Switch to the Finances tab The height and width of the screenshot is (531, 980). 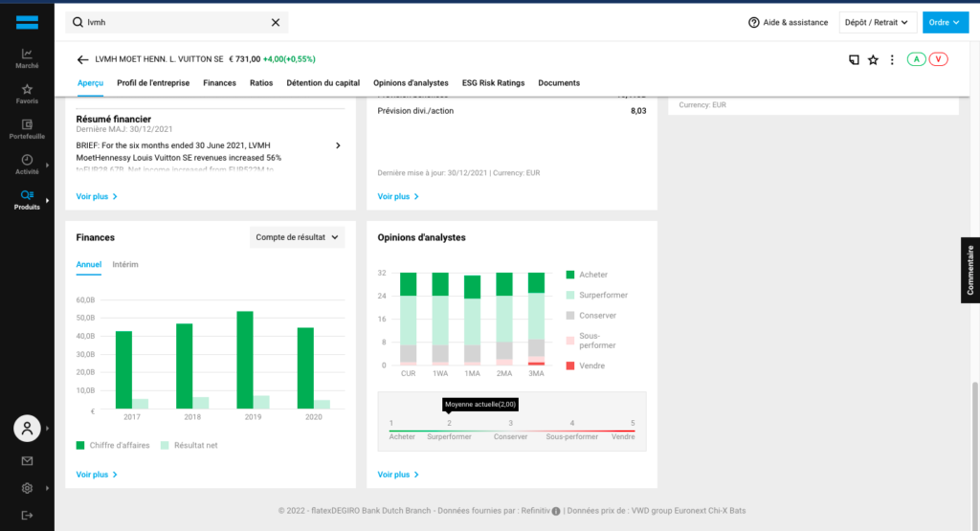[x=219, y=83]
